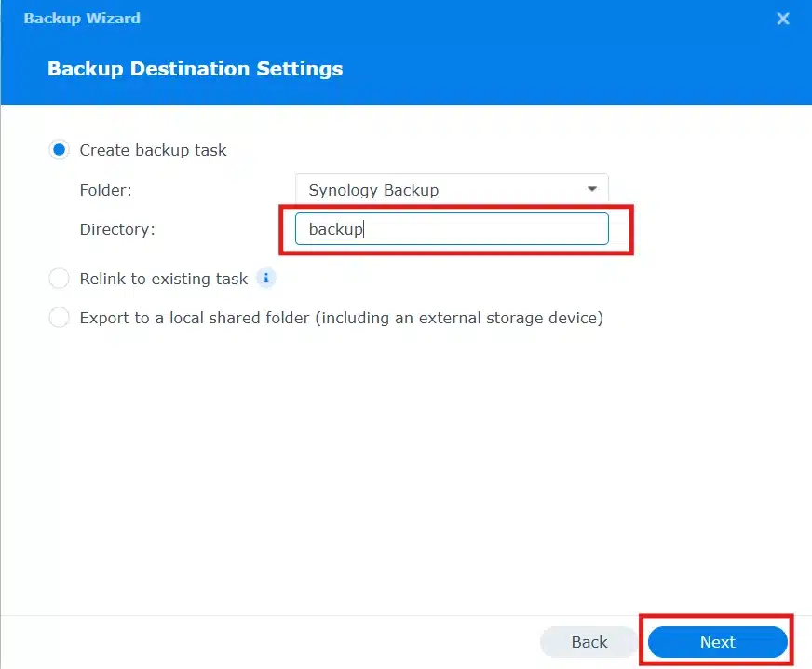
Task: Select the Create backup task radio button
Action: (59, 149)
